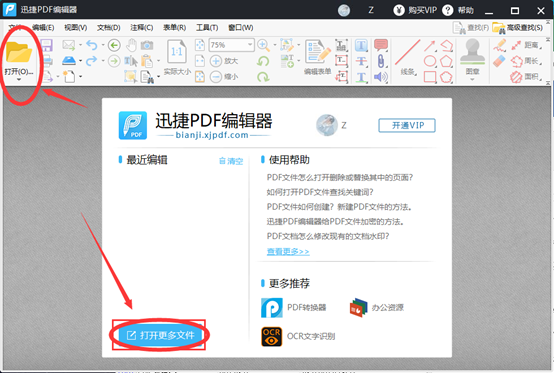Viewport: 554px width, 373px height.
Task: Click the Rotate counterclockwise green arrow
Action: click(263, 61)
